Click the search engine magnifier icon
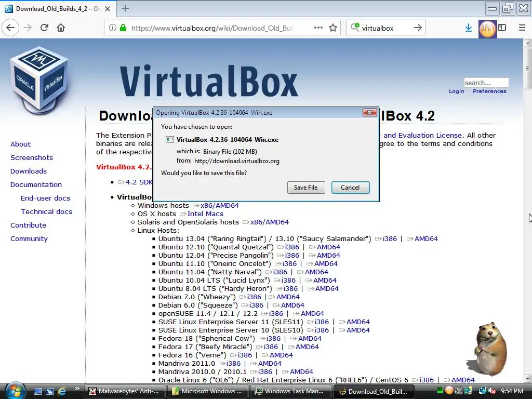The height and width of the screenshot is (399, 532). click(x=354, y=27)
